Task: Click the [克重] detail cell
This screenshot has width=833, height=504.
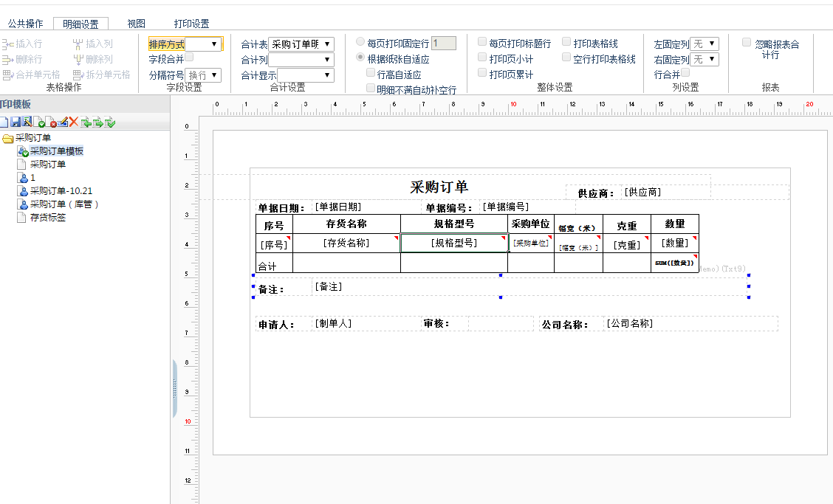Action: tap(627, 244)
